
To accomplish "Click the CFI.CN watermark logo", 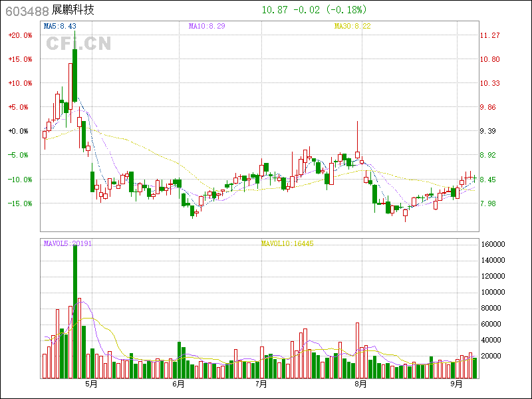I will pyautogui.click(x=78, y=44).
